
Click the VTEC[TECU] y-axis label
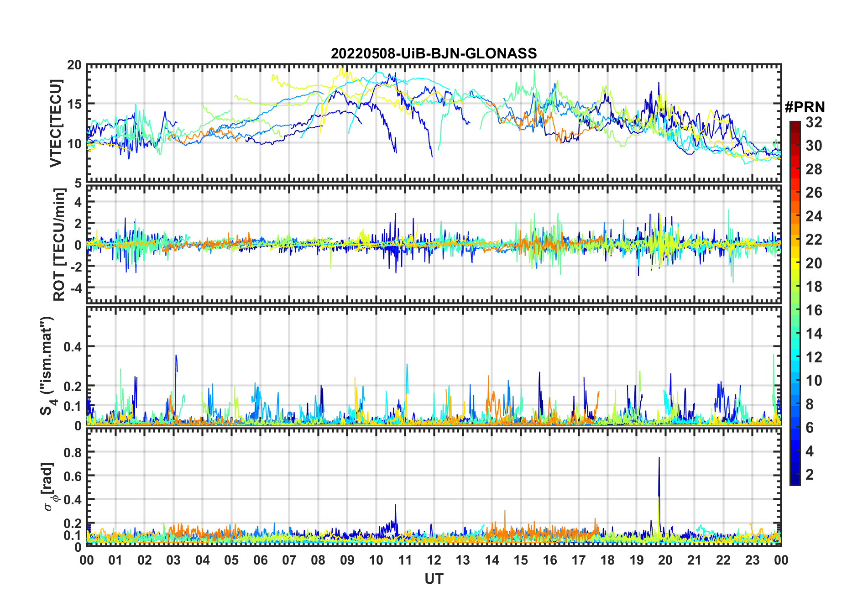(56, 123)
